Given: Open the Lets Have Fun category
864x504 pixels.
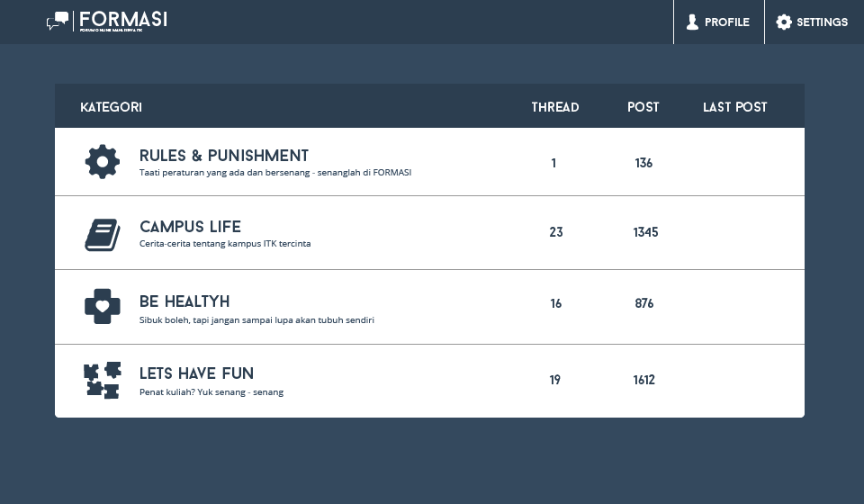Looking at the screenshot, I should point(196,373).
